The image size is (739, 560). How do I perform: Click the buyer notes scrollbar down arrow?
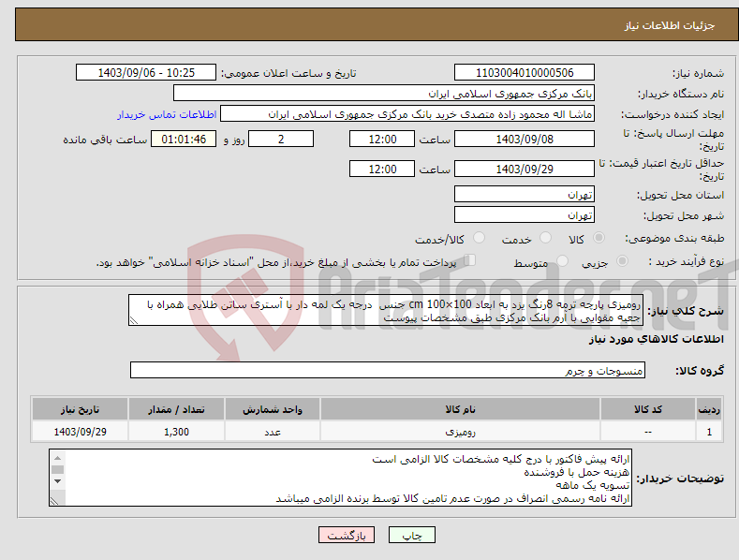pos(57,480)
